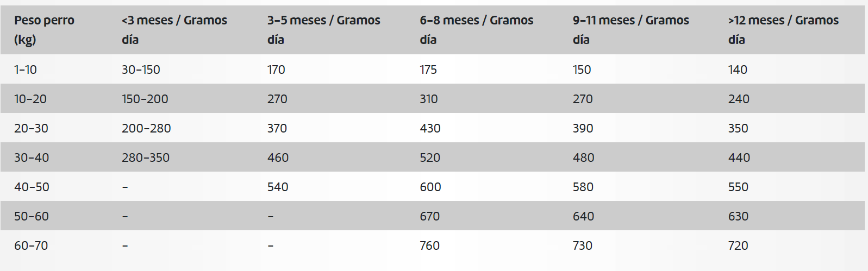Select the 10-20 weight row label
Image resolution: width=868 pixels, height=271 pixels.
coord(30,99)
